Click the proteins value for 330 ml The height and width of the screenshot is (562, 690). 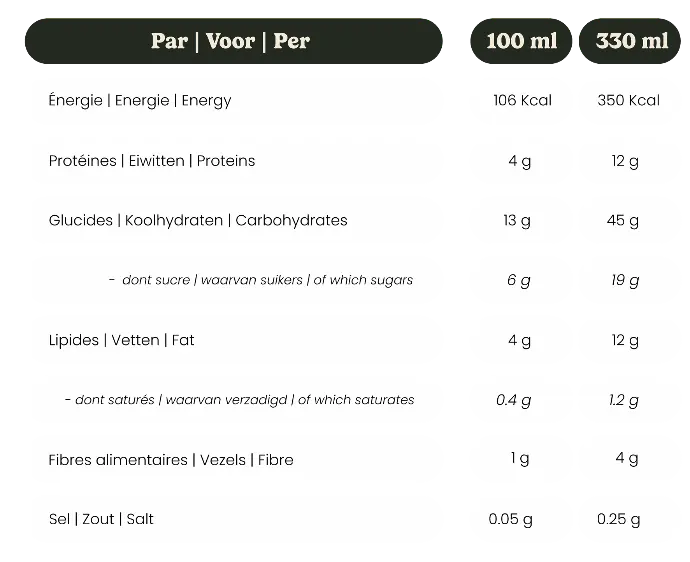pyautogui.click(x=625, y=160)
